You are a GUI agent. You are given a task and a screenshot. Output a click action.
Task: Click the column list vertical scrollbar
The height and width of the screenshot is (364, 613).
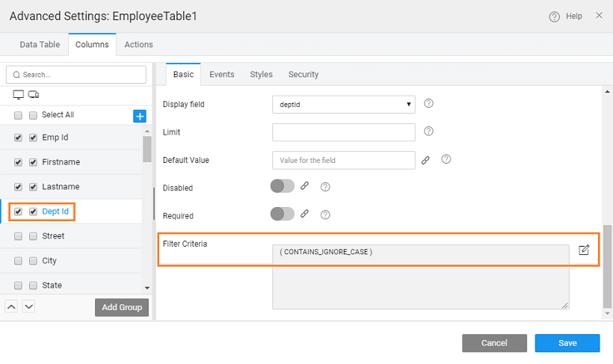147,149
